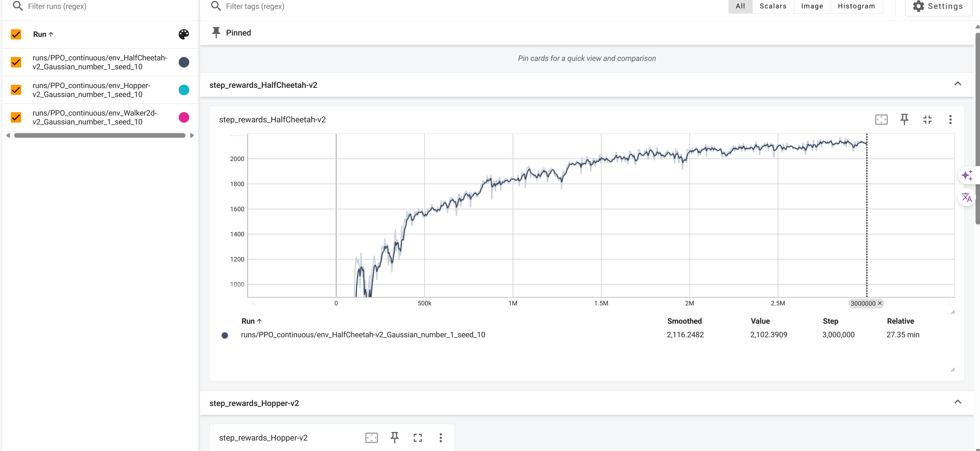Click the 3000000 step marker label
The width and height of the screenshot is (980, 451).
[x=863, y=303]
